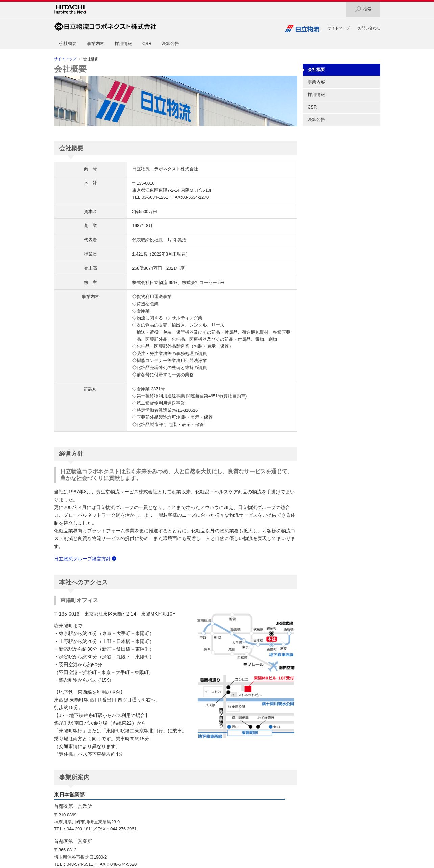434x868 pixels.
Task: Click the 首都圏第二営業所 office name
Action: pos(73,842)
